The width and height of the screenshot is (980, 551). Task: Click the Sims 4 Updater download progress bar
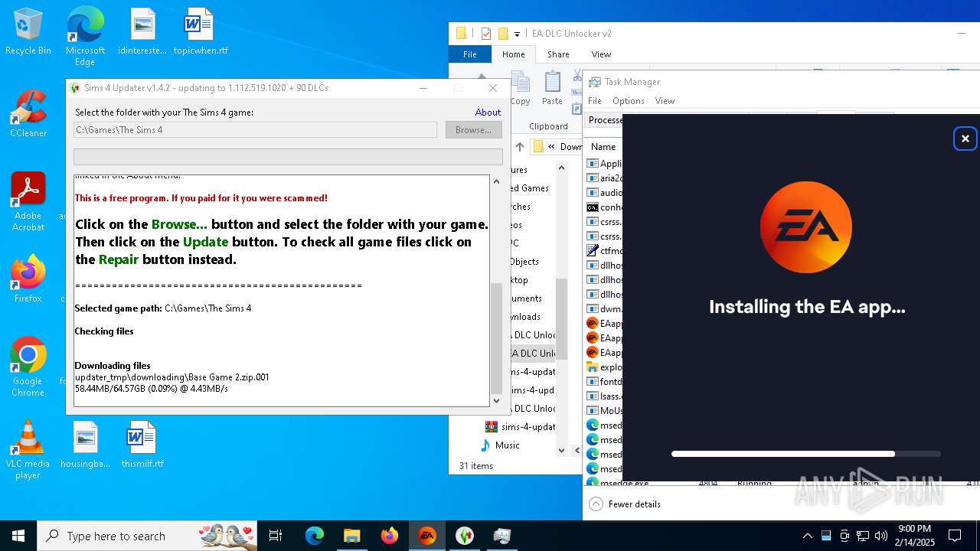(288, 157)
